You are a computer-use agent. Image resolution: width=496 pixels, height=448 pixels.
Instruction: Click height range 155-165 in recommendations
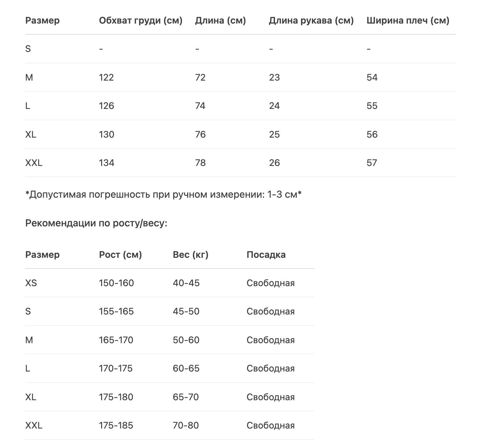[x=116, y=311]
